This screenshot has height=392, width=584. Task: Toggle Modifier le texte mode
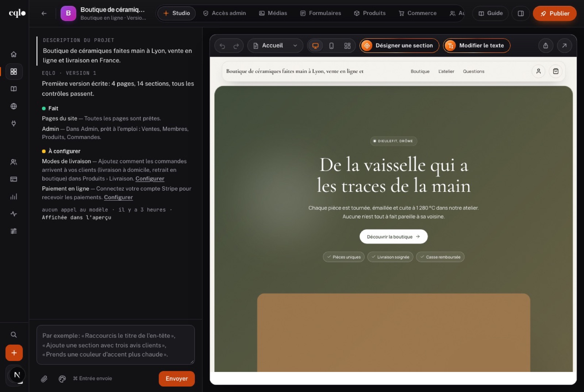tap(476, 46)
